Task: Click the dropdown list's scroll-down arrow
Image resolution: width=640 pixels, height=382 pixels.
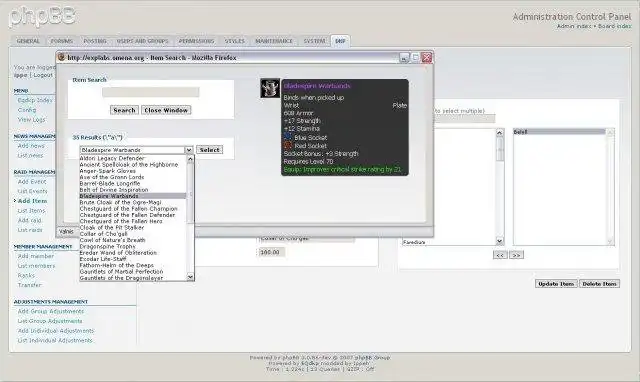Action: click(190, 277)
